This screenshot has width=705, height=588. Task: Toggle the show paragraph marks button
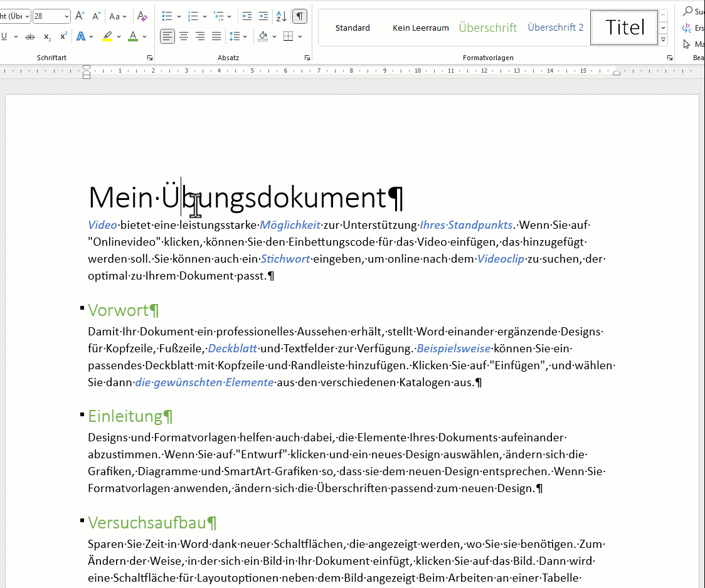(x=300, y=16)
